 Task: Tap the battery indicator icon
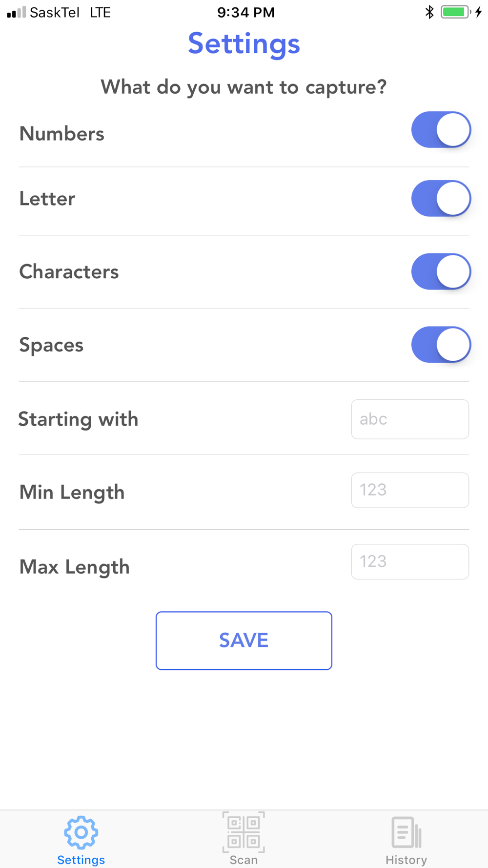[x=455, y=12]
